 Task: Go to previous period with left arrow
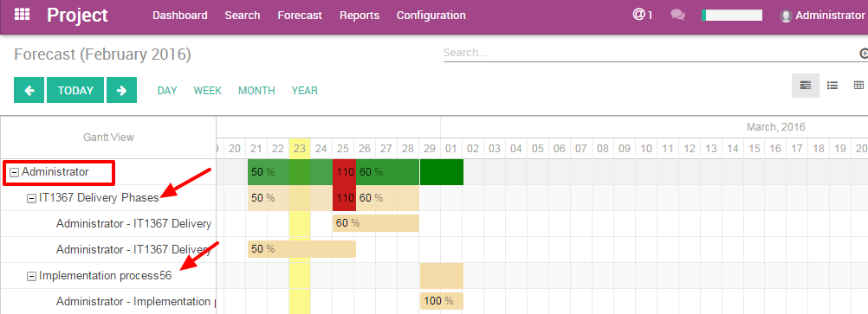click(29, 90)
